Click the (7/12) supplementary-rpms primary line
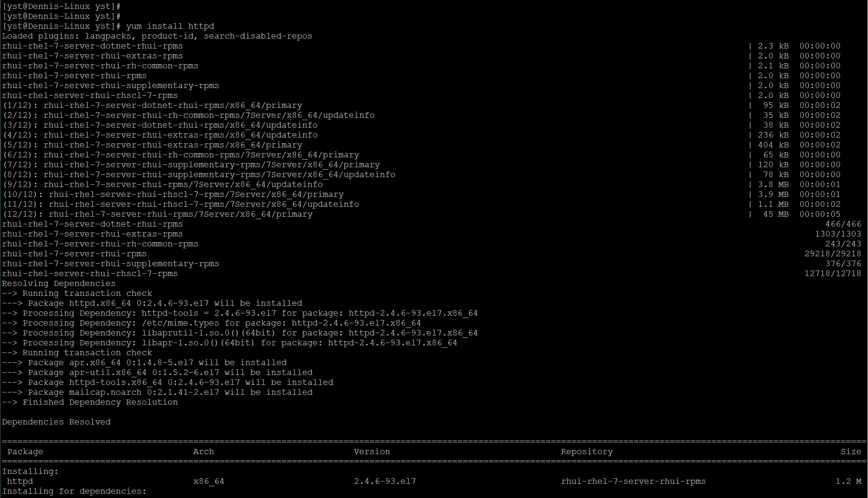Screen dimensions: 868x498 pyautogui.click(x=191, y=164)
